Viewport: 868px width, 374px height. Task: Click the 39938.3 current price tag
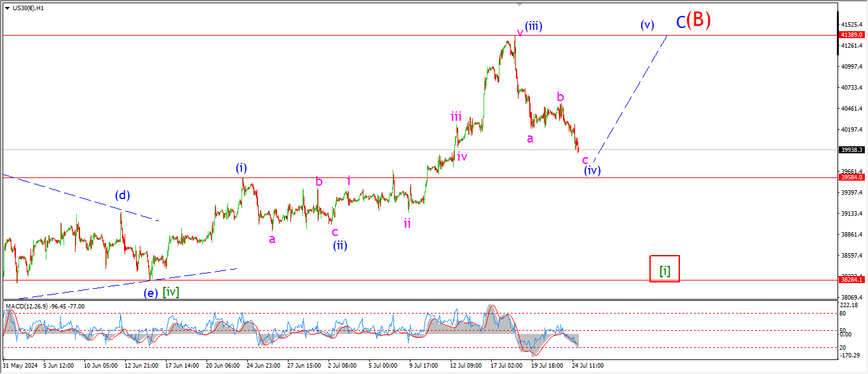point(851,150)
